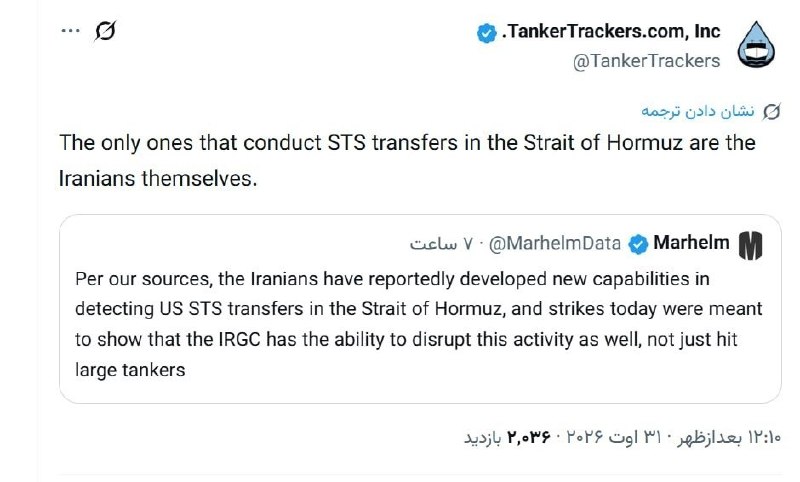800x482 pixels.
Task: Open the quoted post's ۷ ساعت timestamp
Action: tap(441, 244)
